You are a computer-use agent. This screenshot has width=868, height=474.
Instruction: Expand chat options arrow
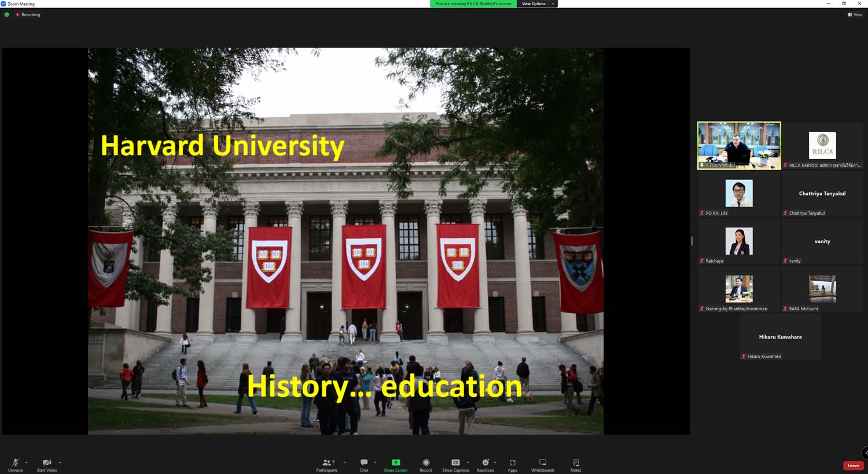375,462
